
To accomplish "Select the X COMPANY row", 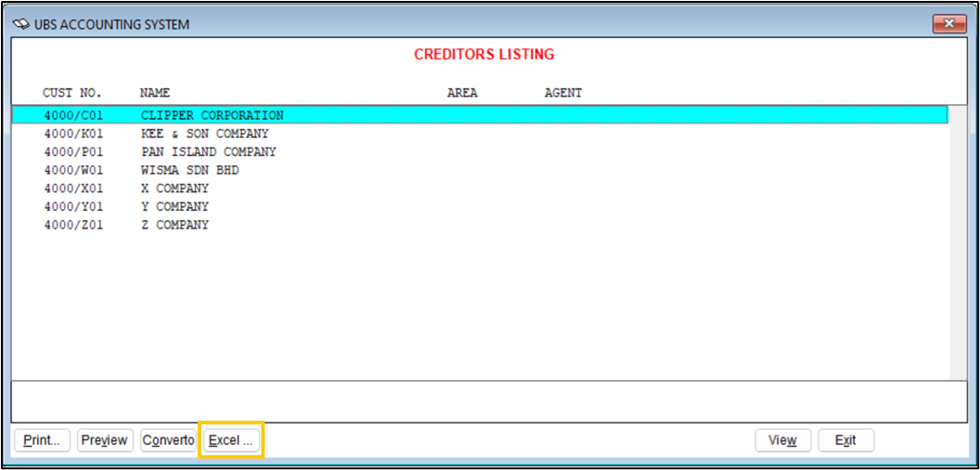I will click(x=480, y=189).
